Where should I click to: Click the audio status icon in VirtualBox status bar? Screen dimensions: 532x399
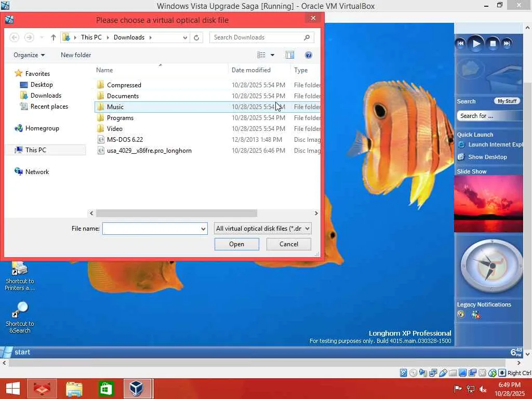(423, 373)
